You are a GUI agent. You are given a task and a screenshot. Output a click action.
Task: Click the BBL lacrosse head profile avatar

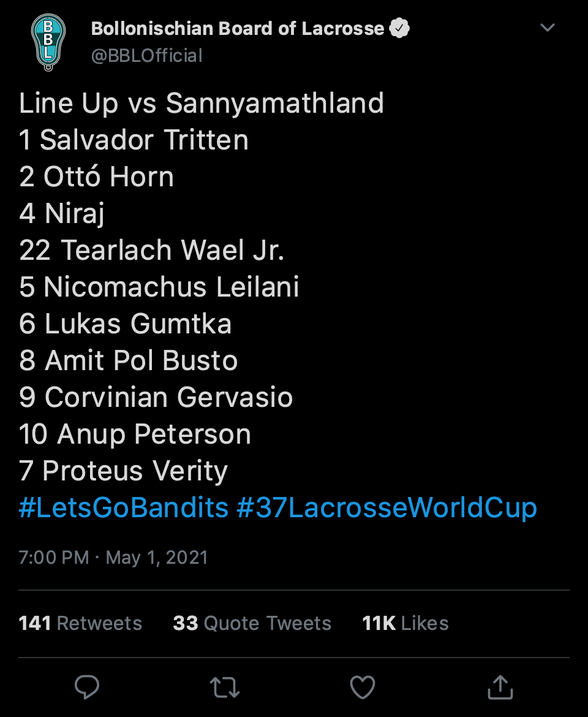[48, 43]
